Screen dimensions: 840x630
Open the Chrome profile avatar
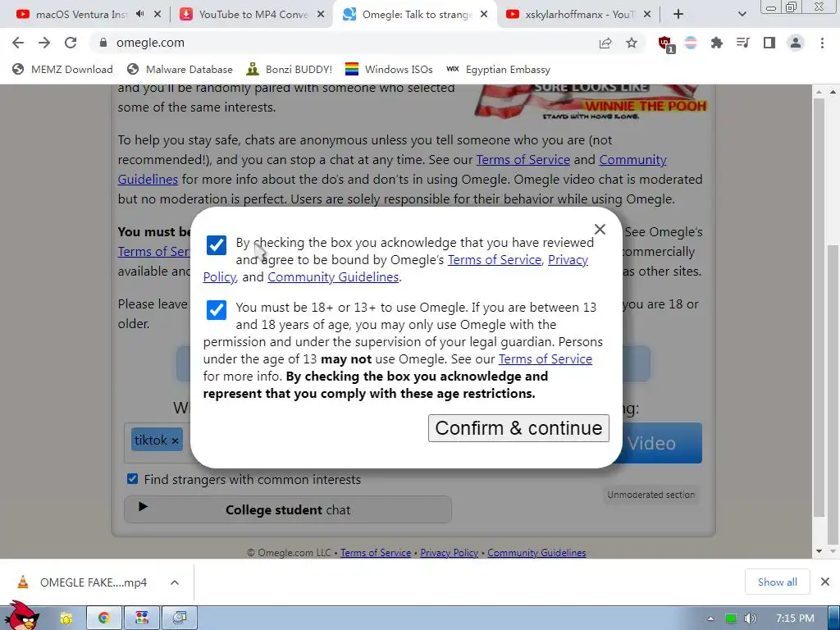[x=796, y=43]
